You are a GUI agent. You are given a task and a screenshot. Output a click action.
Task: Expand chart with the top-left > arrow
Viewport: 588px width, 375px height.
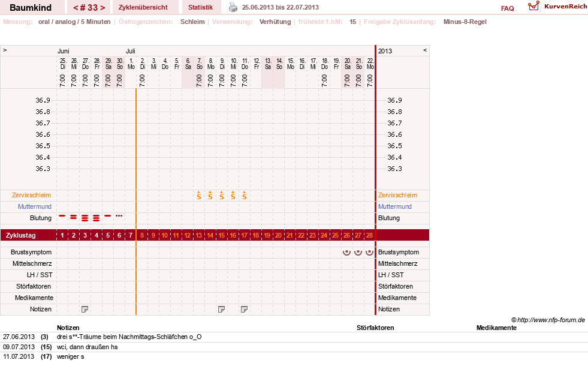[5, 50]
